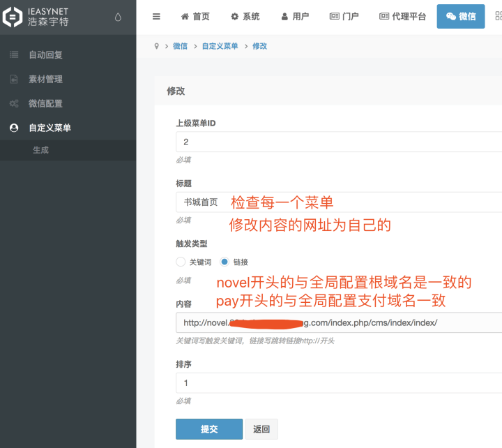
Task: Click the map pin icon in breadcrumb
Action: point(156,46)
